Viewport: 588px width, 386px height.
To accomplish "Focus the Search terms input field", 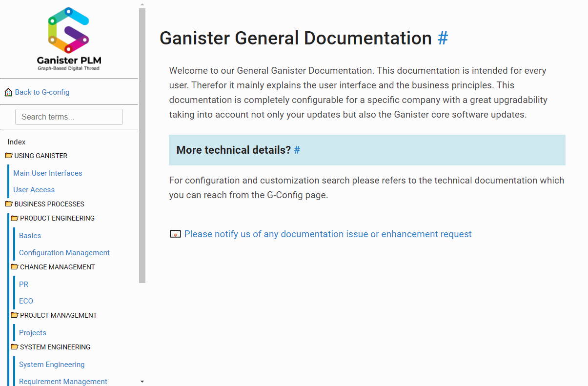I will (x=69, y=117).
